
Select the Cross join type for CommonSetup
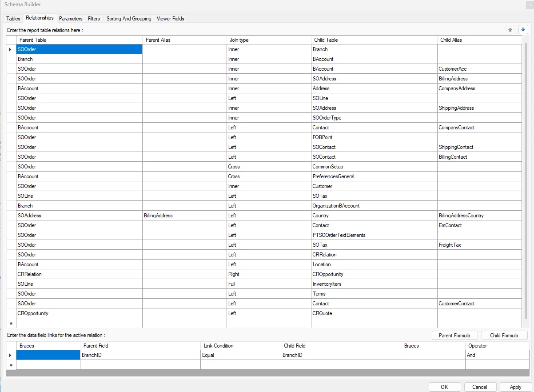pos(269,167)
